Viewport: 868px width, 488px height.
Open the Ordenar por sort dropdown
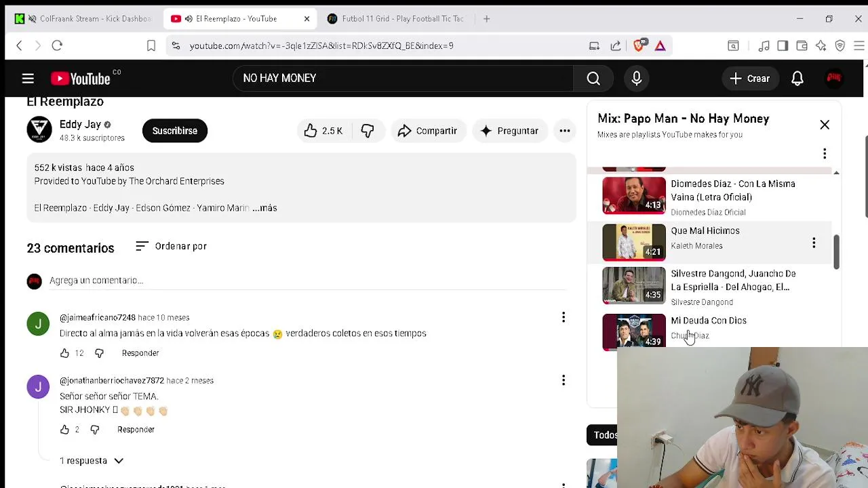pyautogui.click(x=171, y=246)
